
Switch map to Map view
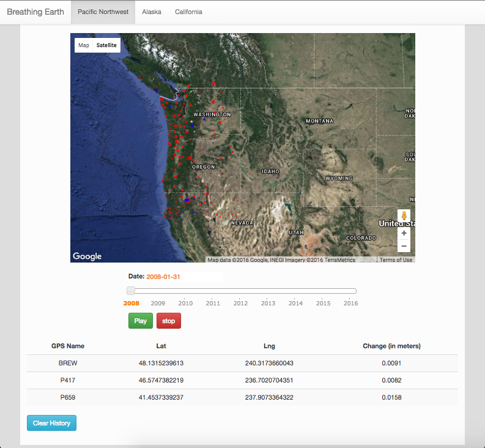pyautogui.click(x=84, y=45)
